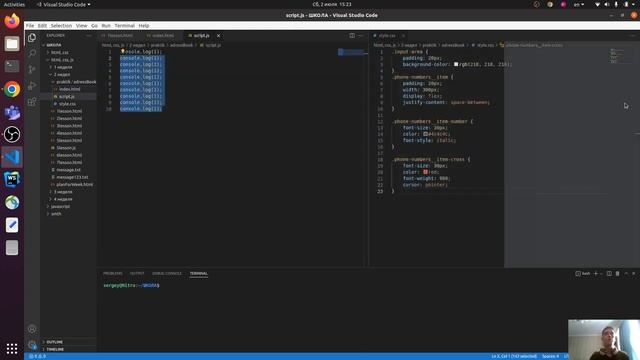
Task: Open the Edit menu
Action: 42,25
